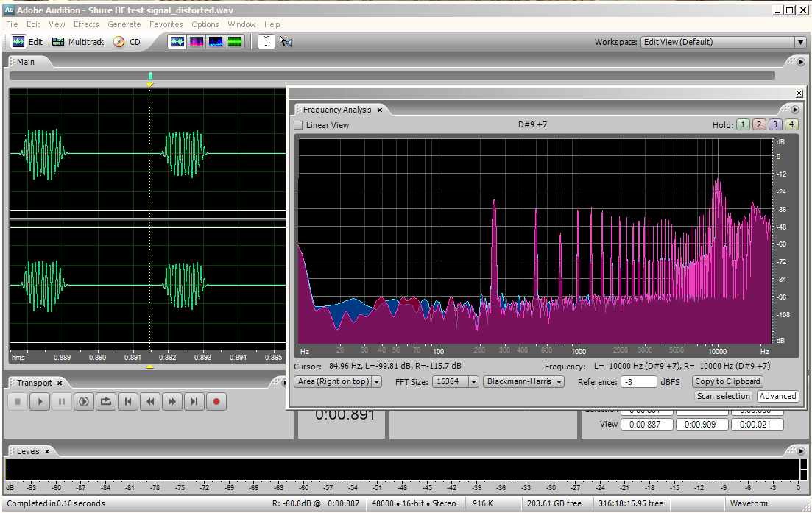This screenshot has height=513, width=812.
Task: Switch to Edit view
Action: click(x=27, y=42)
